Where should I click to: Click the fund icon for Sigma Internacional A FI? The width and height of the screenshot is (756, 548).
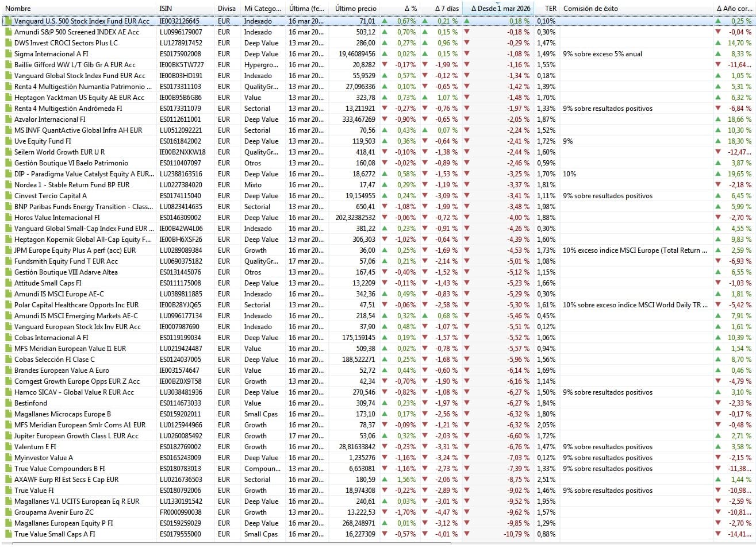[x=8, y=54]
